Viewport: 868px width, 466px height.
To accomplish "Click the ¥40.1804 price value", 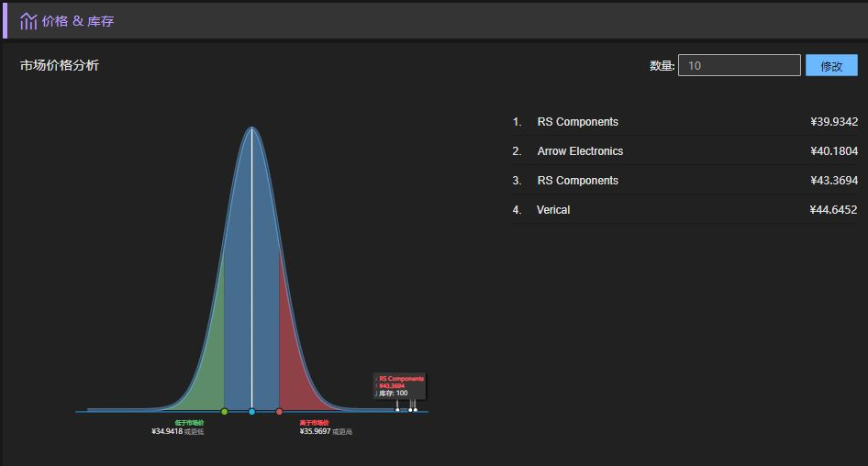I will 833,151.
